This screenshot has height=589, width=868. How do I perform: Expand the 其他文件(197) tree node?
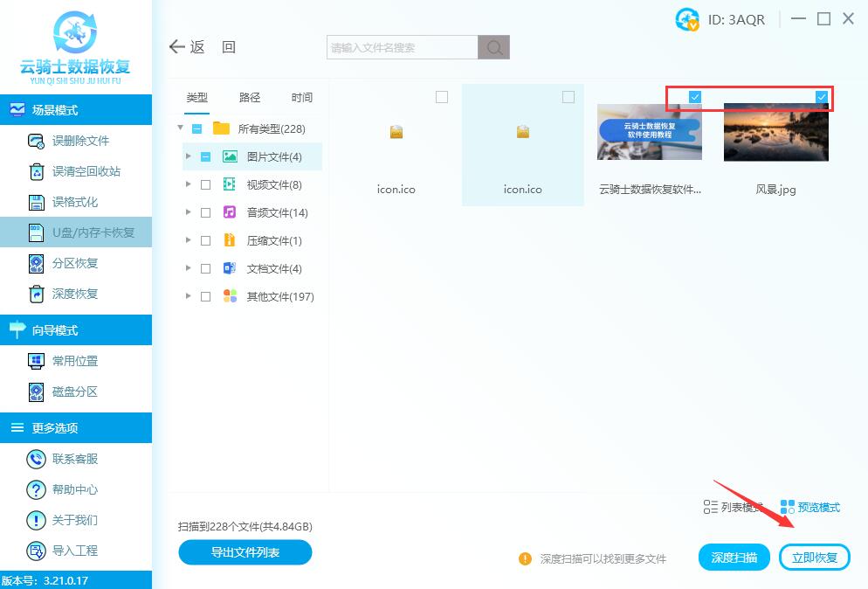click(x=189, y=296)
